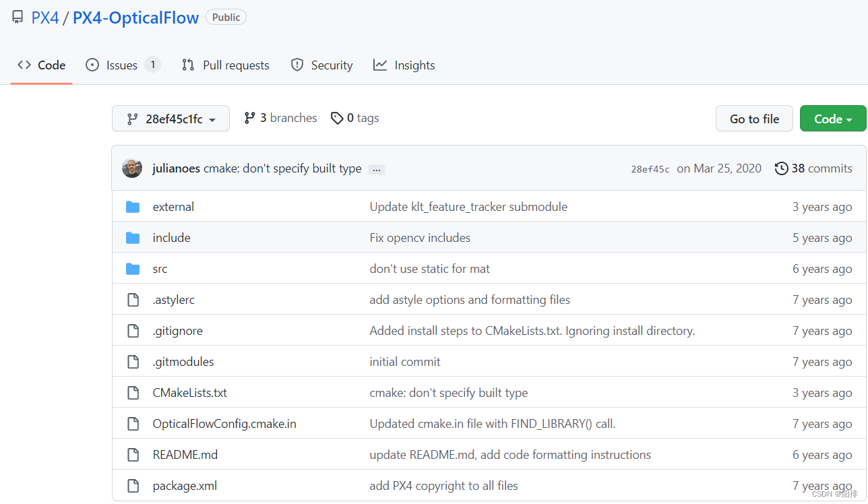Open the julianoes author link

click(x=177, y=168)
